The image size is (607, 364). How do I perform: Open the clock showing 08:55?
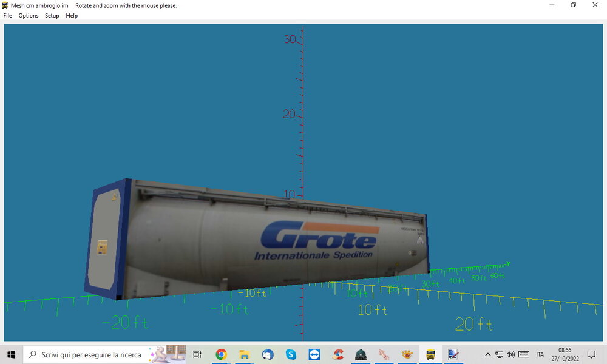(x=565, y=354)
